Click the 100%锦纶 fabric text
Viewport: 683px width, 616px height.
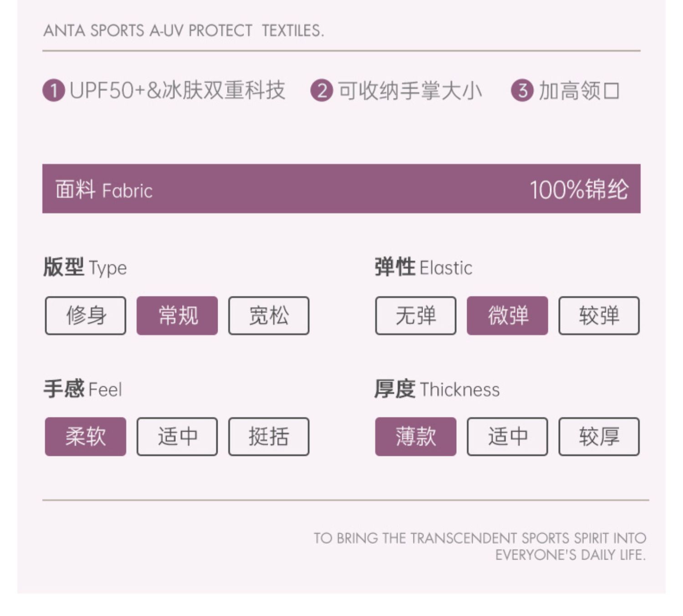[x=579, y=189]
